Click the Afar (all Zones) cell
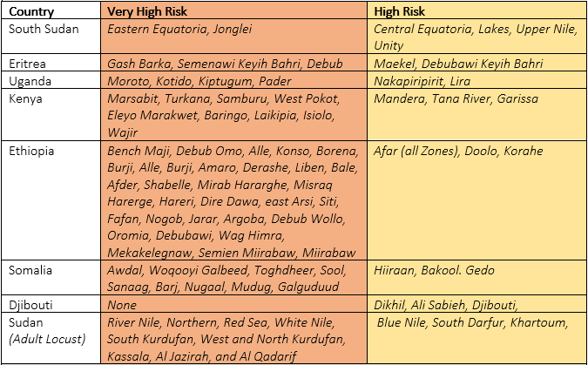Viewport: 588px width, 365px height. 476,200
